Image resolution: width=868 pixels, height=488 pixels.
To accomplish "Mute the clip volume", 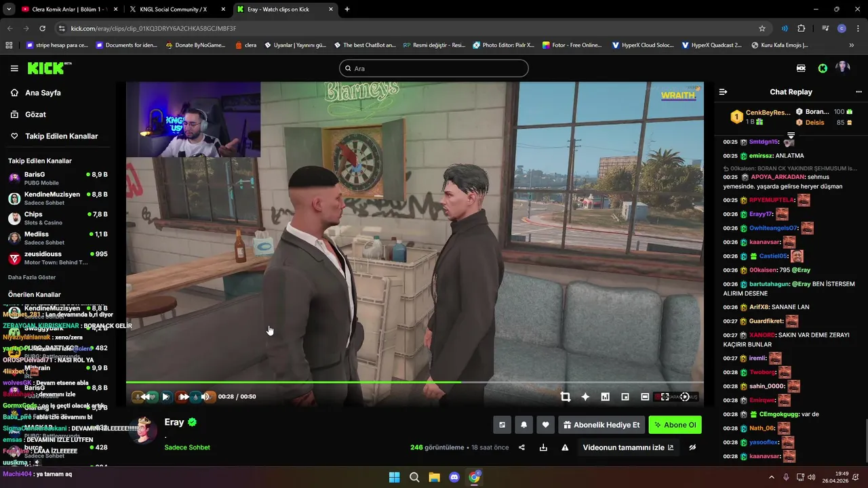I will click(x=205, y=396).
